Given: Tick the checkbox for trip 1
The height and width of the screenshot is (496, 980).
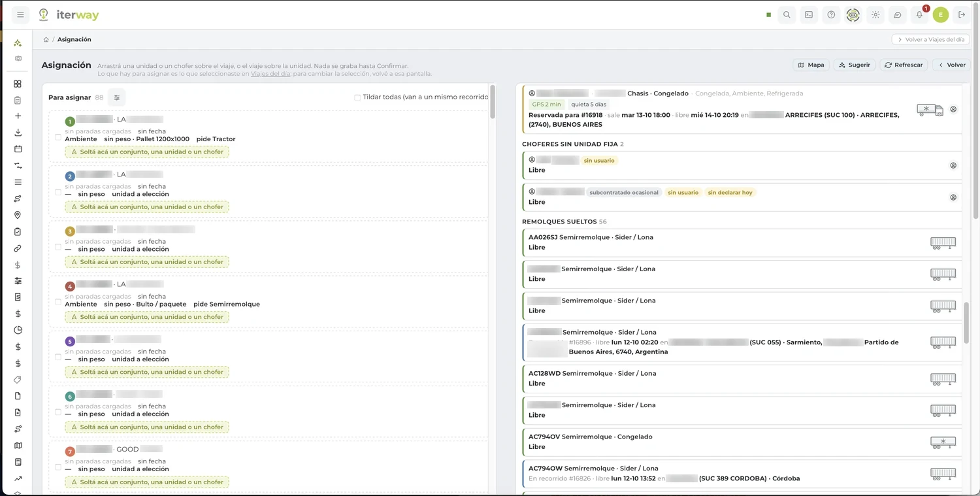Looking at the screenshot, I should click(x=58, y=137).
